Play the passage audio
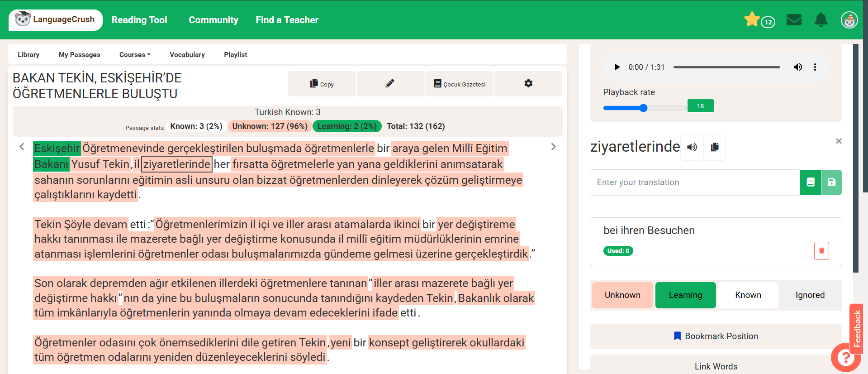Viewport: 868px width, 374px height. pos(617,67)
